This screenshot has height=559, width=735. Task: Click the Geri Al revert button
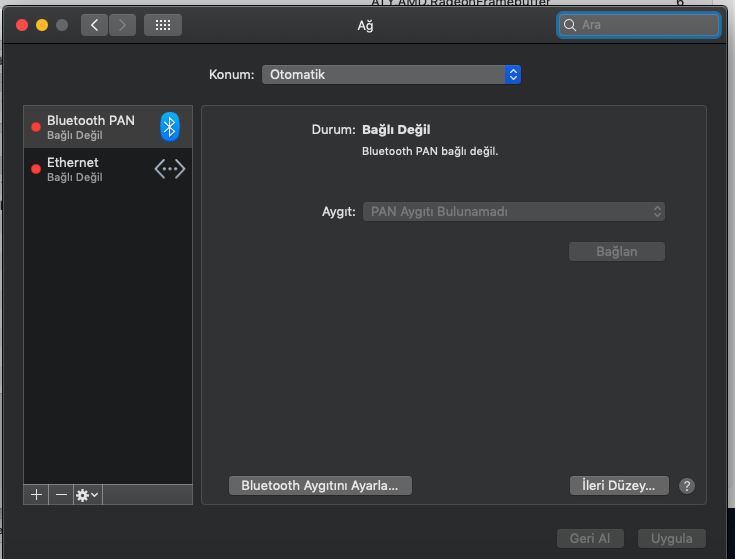589,538
